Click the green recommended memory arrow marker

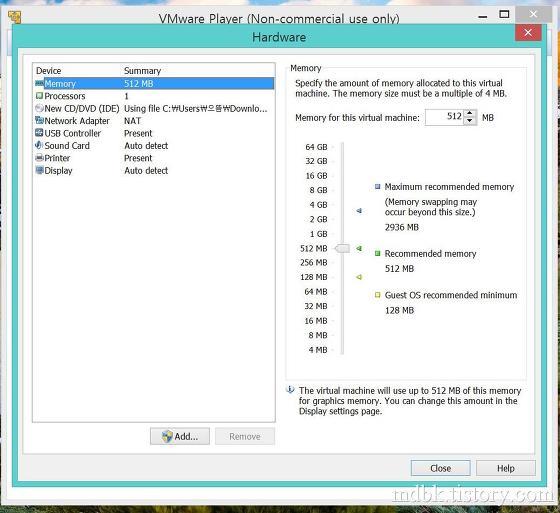[359, 248]
